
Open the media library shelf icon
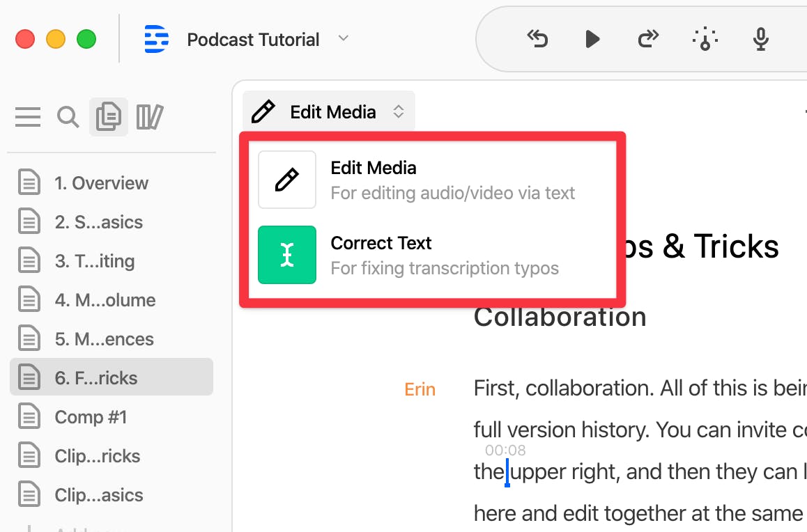tap(149, 117)
